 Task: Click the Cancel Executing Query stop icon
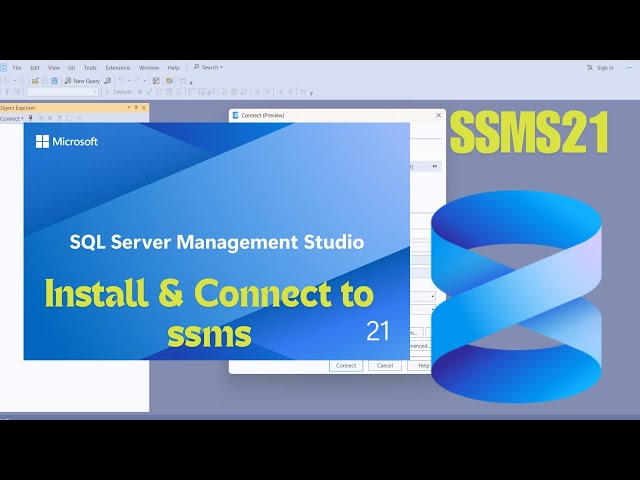click(x=140, y=92)
